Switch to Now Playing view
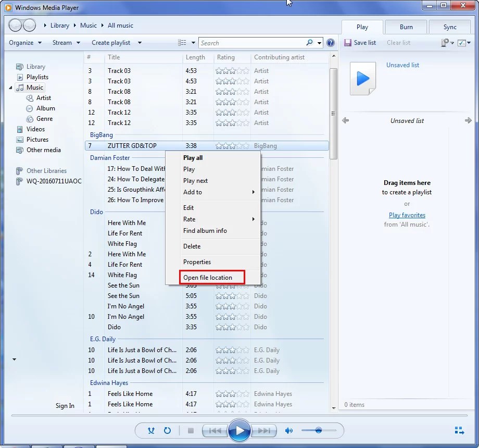The image size is (479, 448). pos(460,430)
